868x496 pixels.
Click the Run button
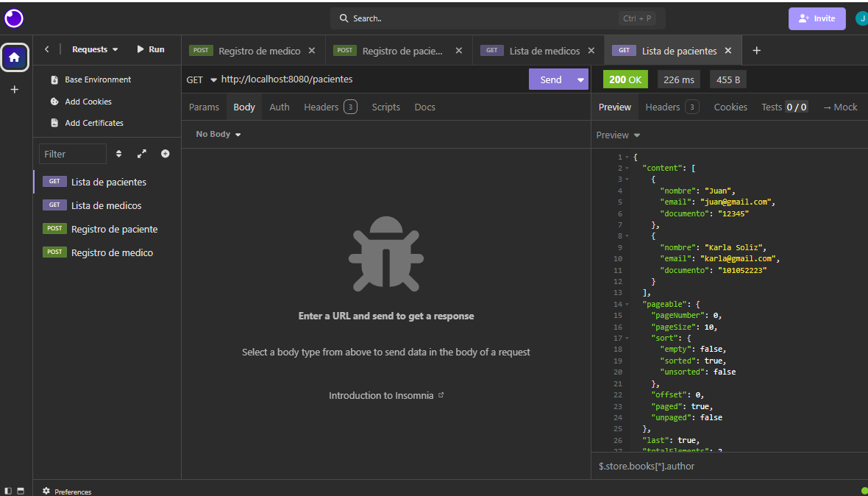point(151,49)
